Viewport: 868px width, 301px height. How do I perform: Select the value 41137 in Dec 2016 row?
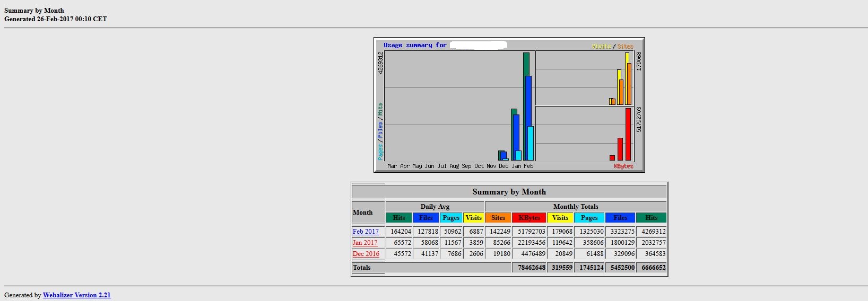pyautogui.click(x=430, y=254)
